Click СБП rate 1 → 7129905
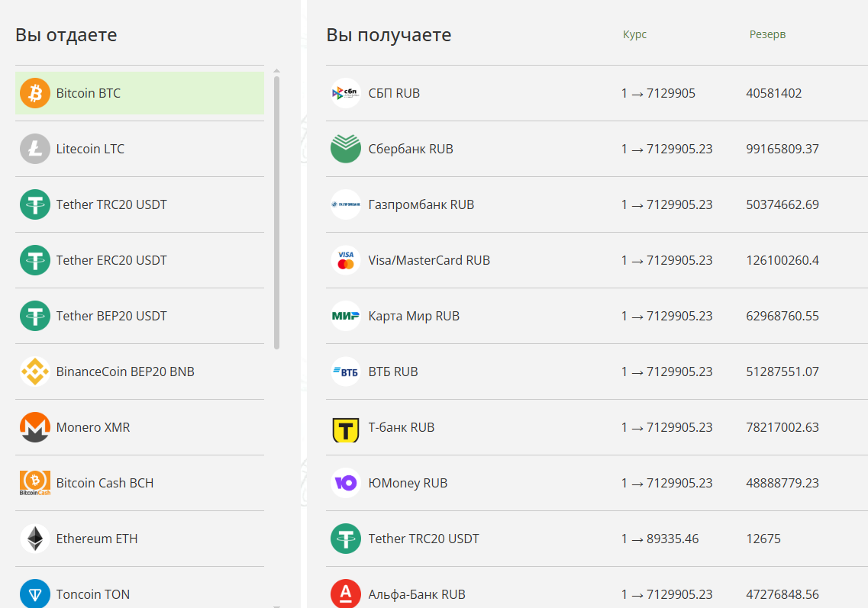868x608 pixels. 658,94
